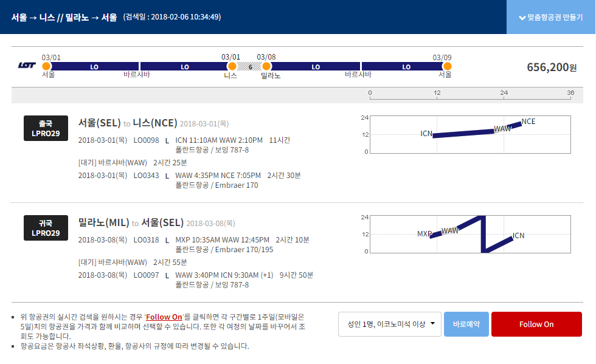The width and height of the screenshot is (596, 364).
Task: Click the Milan departure orange marker on 03/08
Action: [266, 66]
